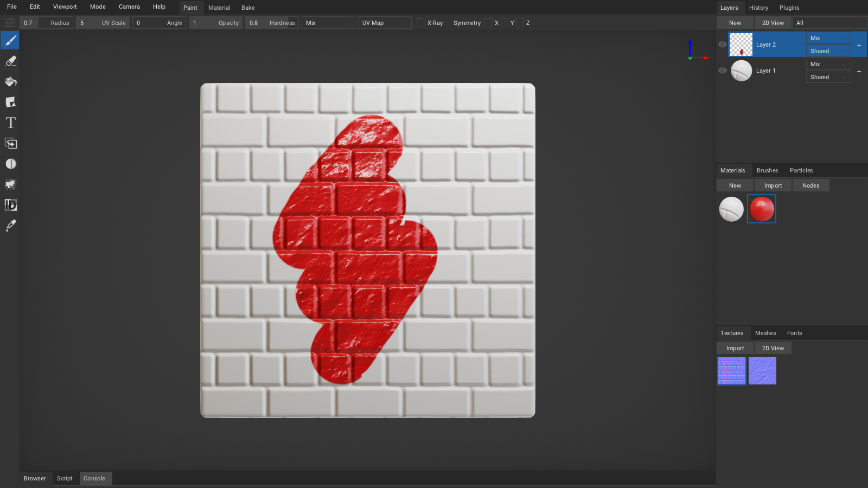Open the File menu
This screenshot has width=868, height=488.
(12, 7)
